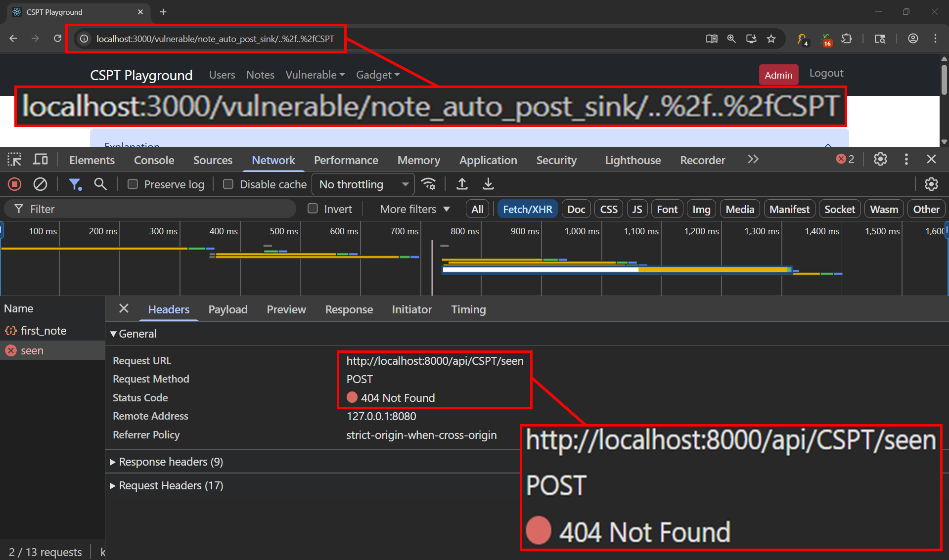Switch to the Elements tab

(92, 160)
